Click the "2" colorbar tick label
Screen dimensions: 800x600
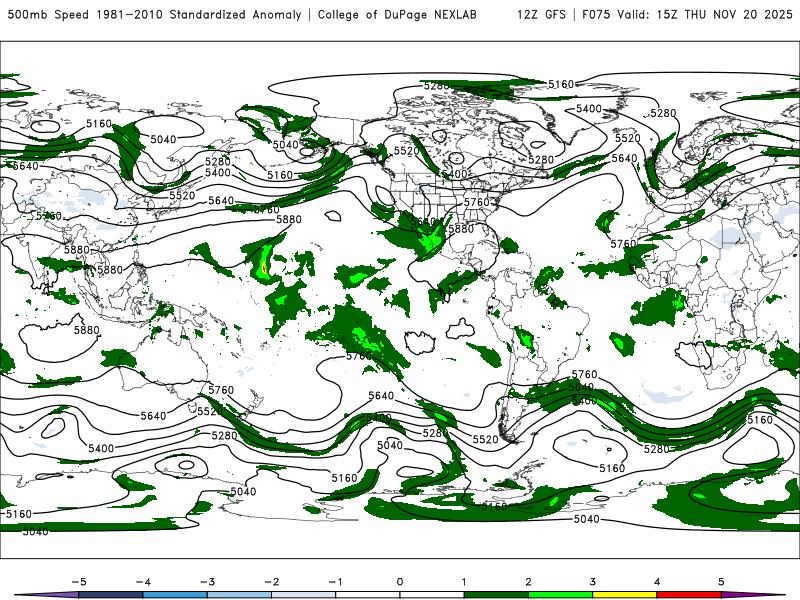click(x=528, y=582)
